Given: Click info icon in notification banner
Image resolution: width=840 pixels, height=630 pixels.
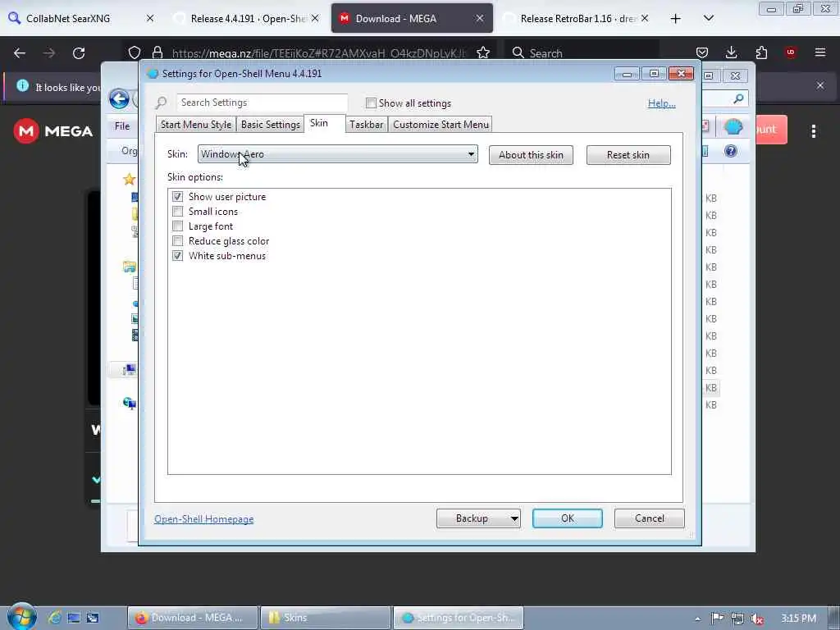Looking at the screenshot, I should click(x=22, y=85).
